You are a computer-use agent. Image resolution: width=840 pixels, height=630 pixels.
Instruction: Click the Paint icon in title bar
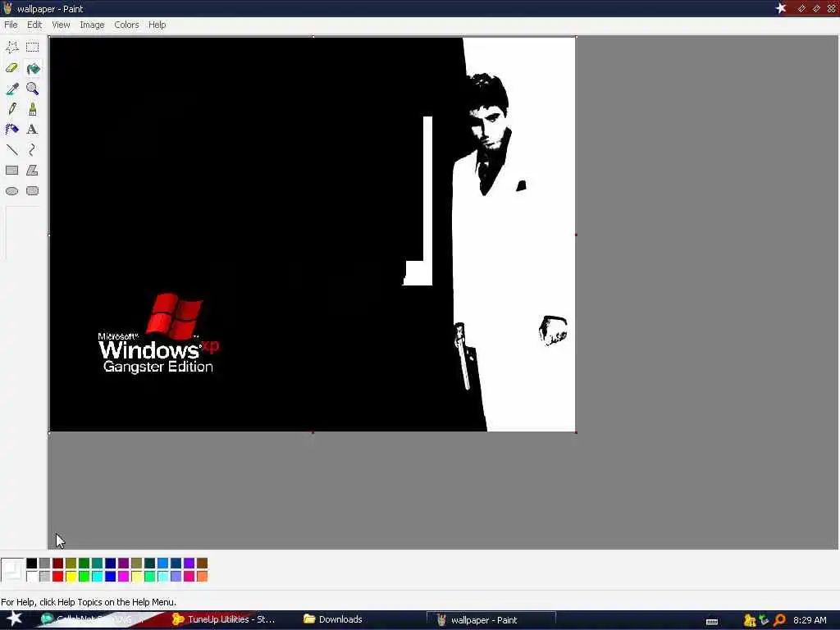(x=7, y=8)
